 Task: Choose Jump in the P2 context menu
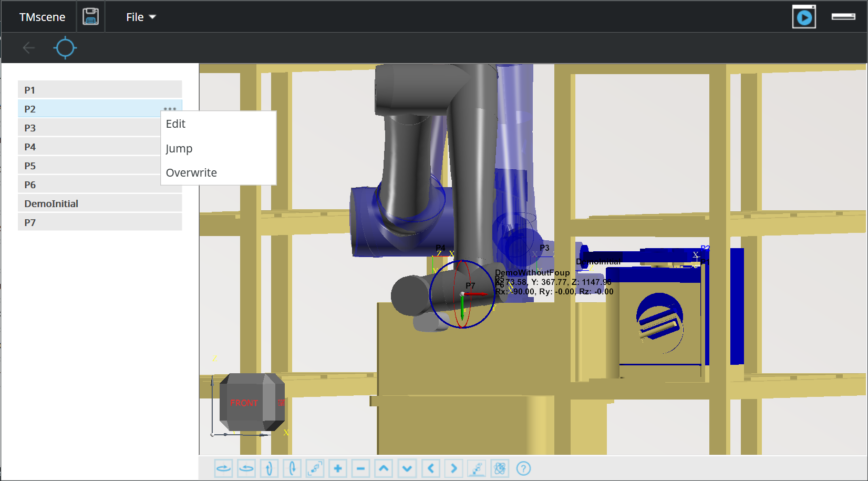(x=179, y=149)
